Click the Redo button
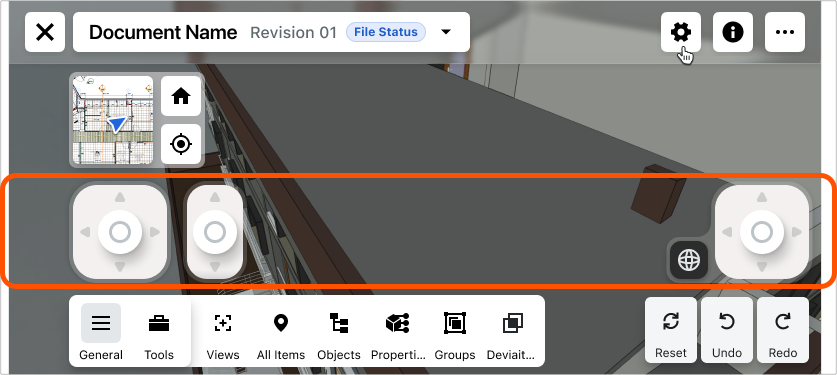This screenshot has height=375, width=837. coord(783,330)
